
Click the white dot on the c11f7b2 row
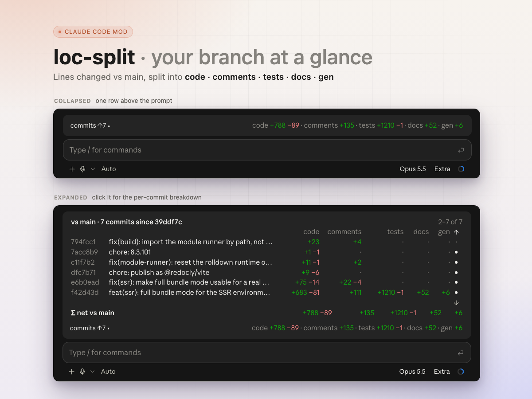tap(456, 262)
